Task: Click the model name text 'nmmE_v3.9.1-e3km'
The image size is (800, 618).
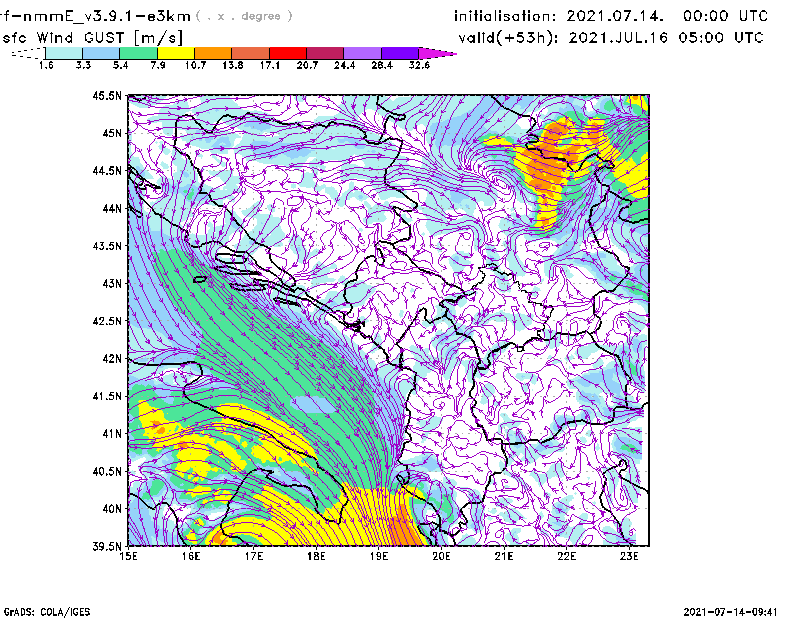Action: [107, 16]
